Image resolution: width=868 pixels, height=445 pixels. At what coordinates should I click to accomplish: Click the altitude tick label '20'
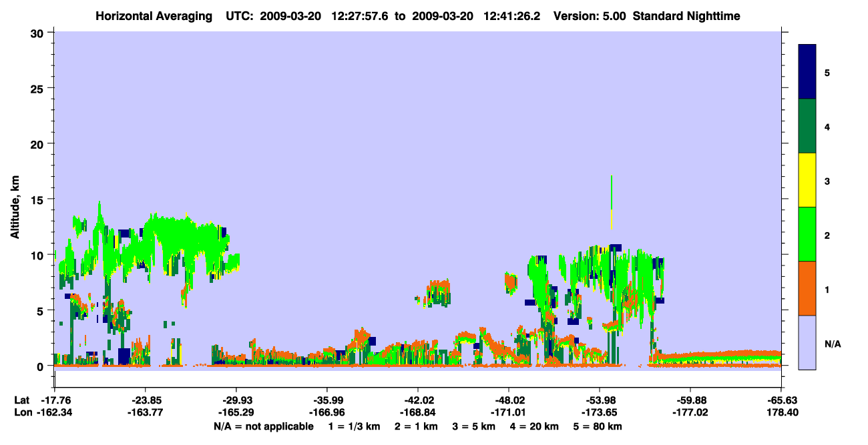point(38,143)
